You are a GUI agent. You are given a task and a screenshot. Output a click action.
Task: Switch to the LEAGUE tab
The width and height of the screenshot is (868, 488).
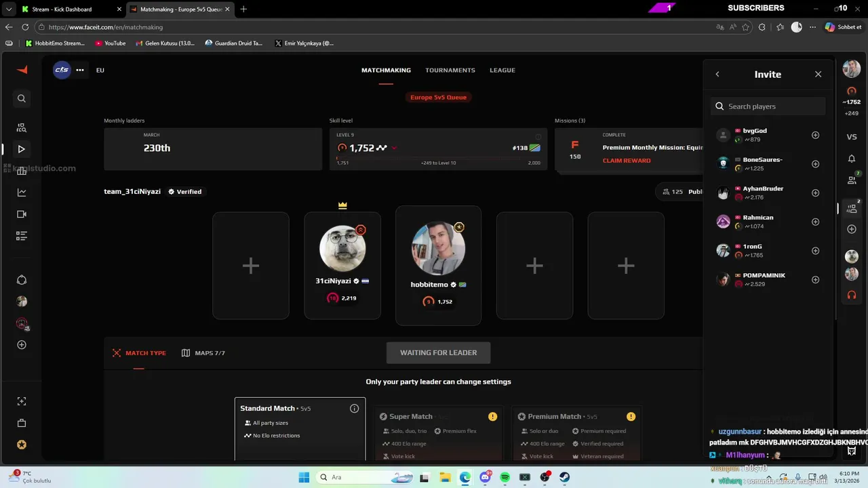click(x=502, y=70)
